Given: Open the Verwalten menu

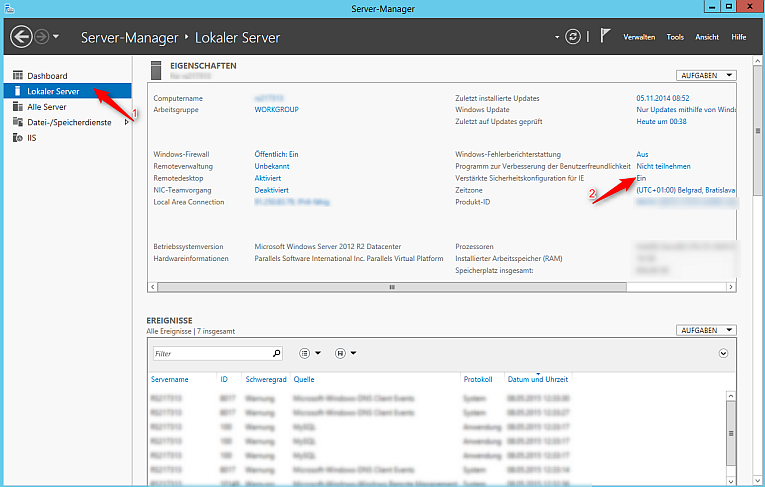Looking at the screenshot, I should pos(639,37).
